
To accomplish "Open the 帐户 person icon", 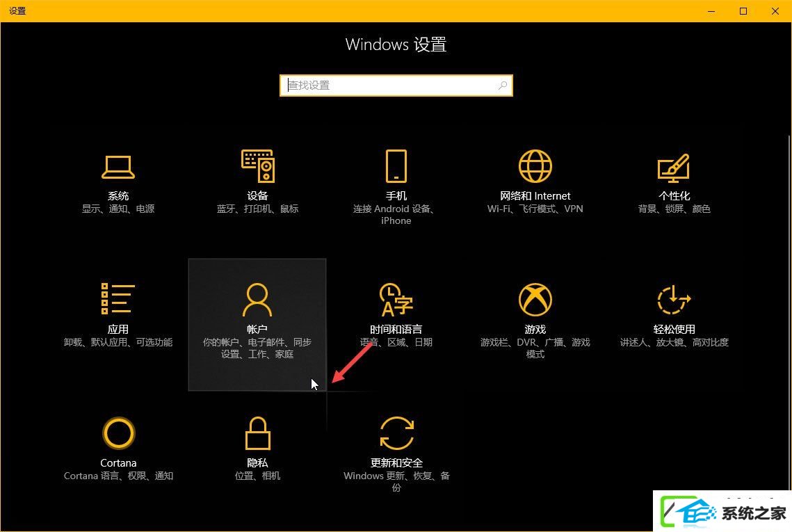I will [x=257, y=299].
